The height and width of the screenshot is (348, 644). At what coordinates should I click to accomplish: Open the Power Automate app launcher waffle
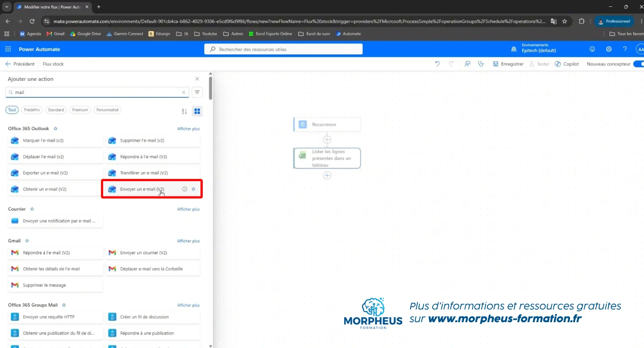click(x=8, y=49)
